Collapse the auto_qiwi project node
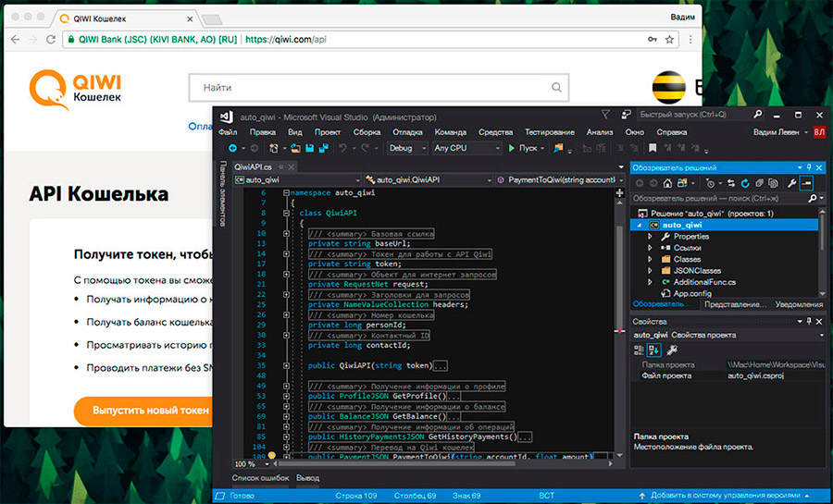This screenshot has height=504, width=833. click(x=640, y=225)
